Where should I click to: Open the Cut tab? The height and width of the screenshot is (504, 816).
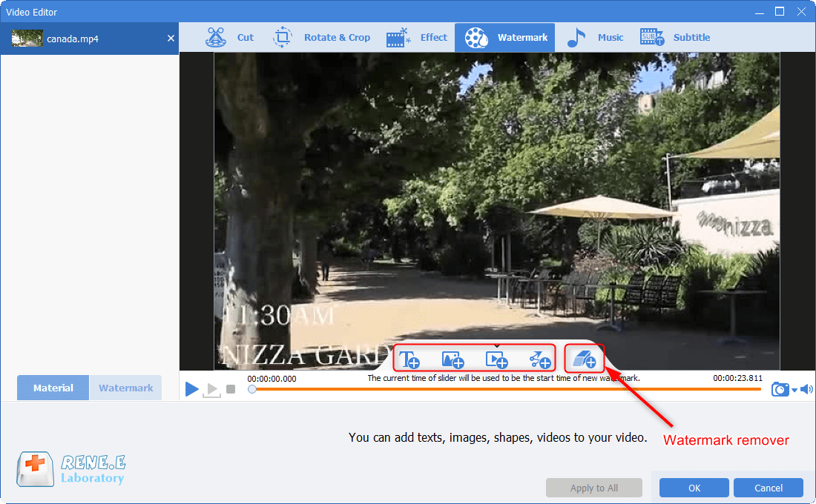coord(229,38)
